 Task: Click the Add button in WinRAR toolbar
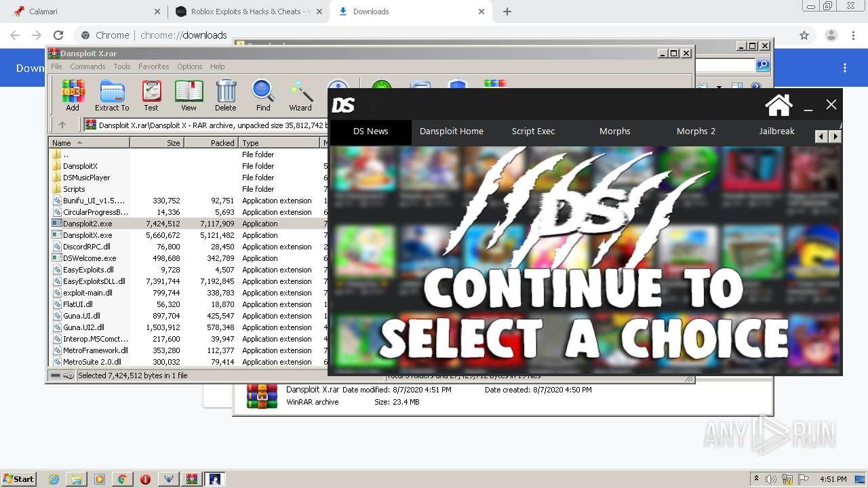tap(73, 96)
